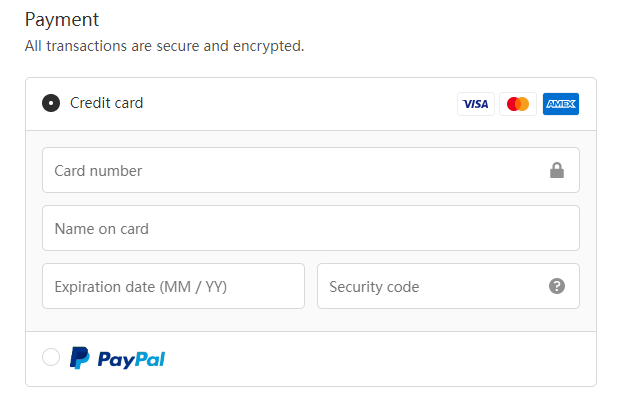Open the Security code help question mark
Screen dimensions: 638x410
pos(557,287)
